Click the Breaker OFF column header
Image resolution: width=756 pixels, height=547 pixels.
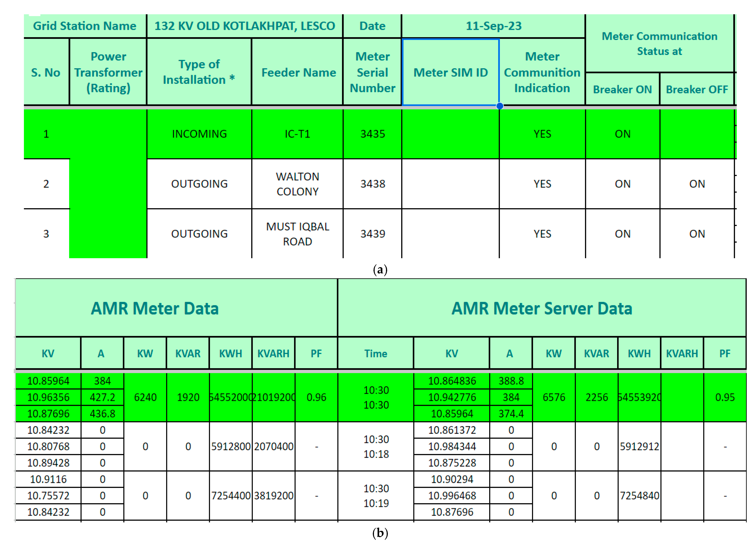tap(697, 89)
